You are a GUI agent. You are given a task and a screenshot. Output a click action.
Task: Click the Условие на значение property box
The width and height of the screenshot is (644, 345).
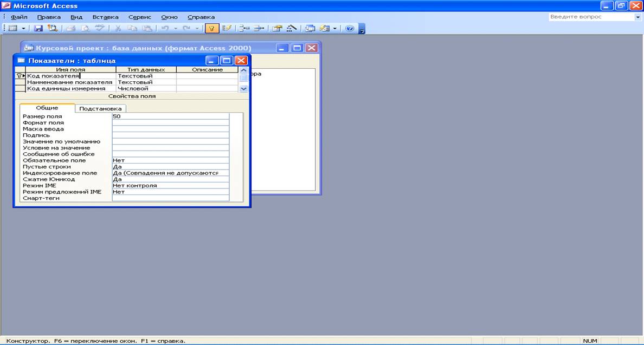tap(170, 148)
